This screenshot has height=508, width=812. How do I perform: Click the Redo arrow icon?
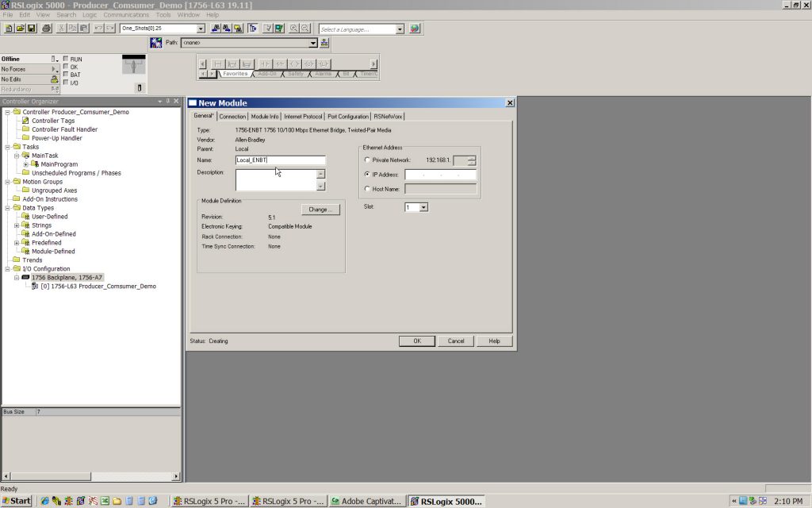109,29
